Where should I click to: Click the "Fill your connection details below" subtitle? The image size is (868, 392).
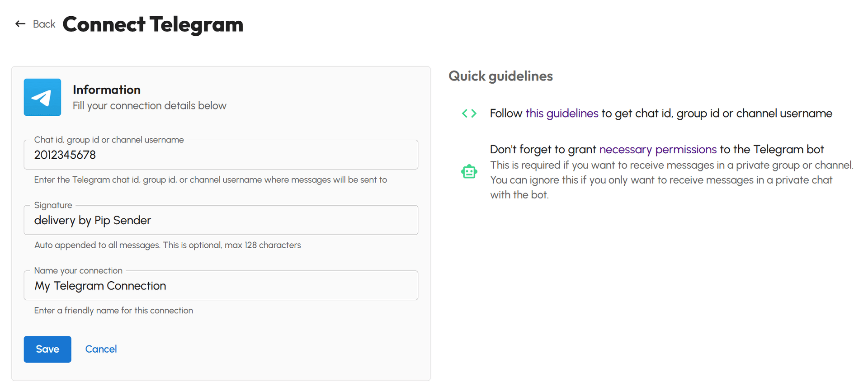[149, 106]
